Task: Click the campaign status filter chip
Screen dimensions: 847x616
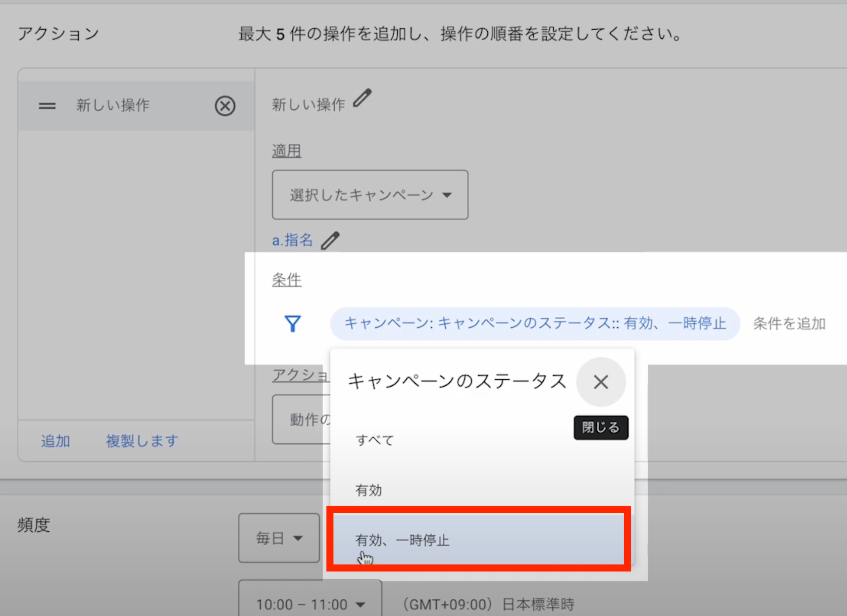Action: 535,324
